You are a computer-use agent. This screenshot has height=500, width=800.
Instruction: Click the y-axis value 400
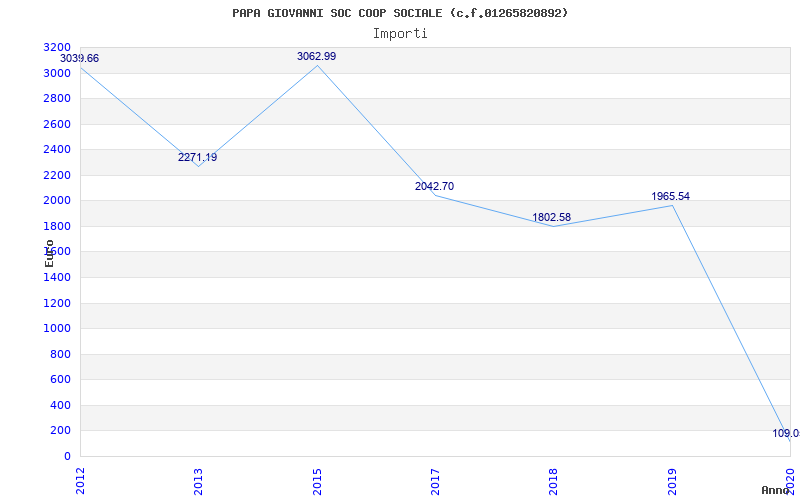61,406
